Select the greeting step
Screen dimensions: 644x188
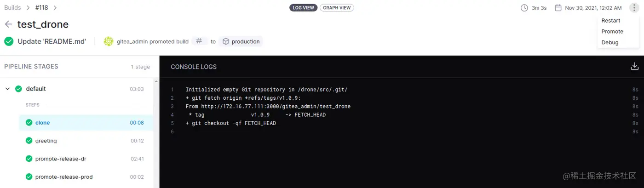coord(86,141)
